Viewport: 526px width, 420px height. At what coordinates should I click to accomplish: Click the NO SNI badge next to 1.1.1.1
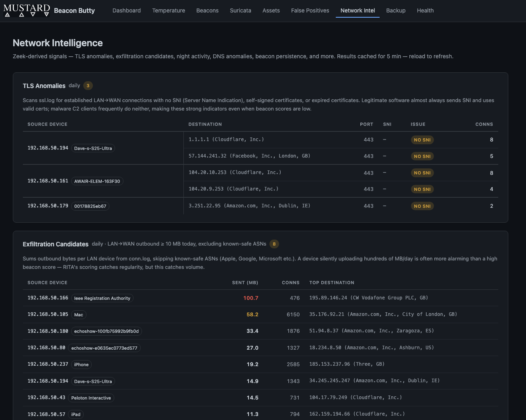422,139
